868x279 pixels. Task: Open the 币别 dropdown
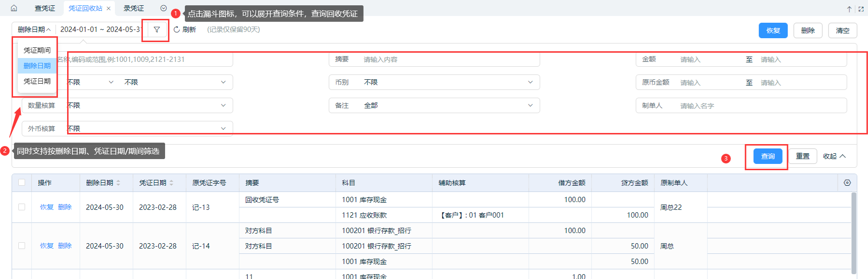(434, 82)
